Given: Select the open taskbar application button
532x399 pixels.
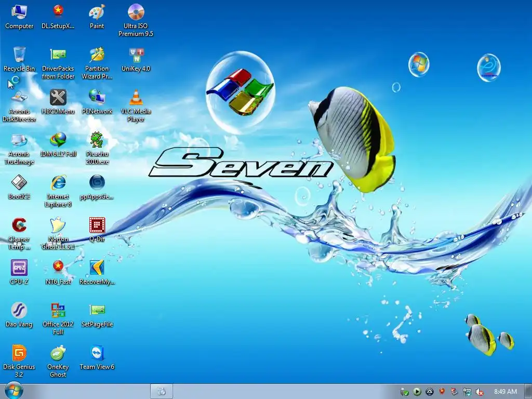Looking at the screenshot, I should (x=162, y=392).
